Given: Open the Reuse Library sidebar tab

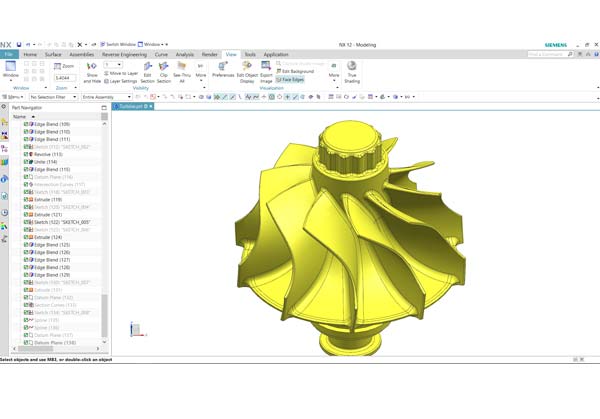Looking at the screenshot, I should click(x=4, y=162).
